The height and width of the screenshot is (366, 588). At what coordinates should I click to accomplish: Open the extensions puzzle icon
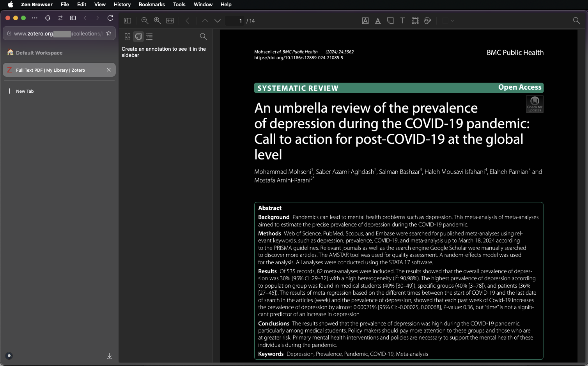tap(48, 18)
